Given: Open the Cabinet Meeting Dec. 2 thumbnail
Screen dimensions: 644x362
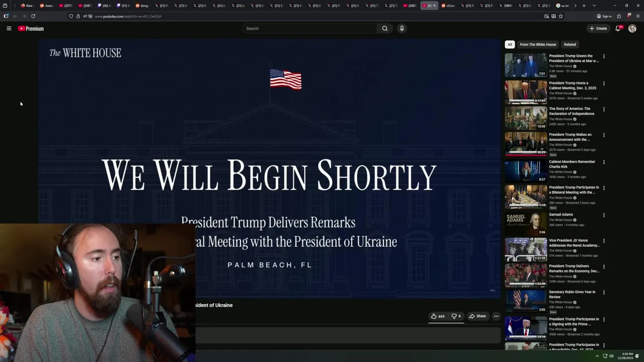Looking at the screenshot, I should (526, 92).
